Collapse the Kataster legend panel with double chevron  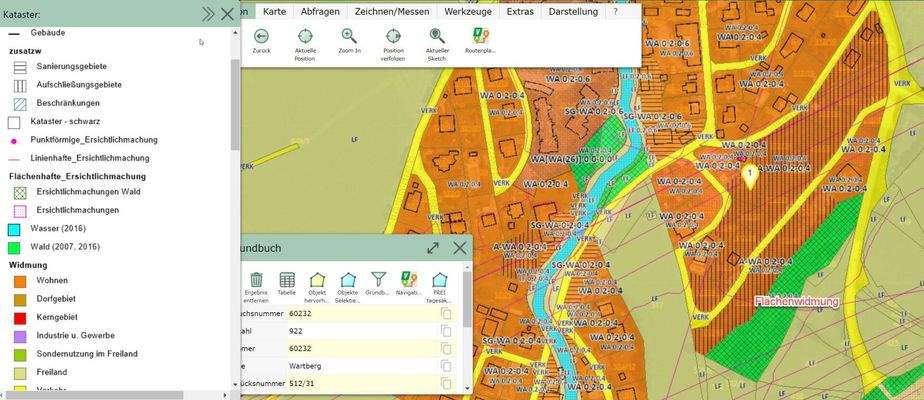pos(207,13)
